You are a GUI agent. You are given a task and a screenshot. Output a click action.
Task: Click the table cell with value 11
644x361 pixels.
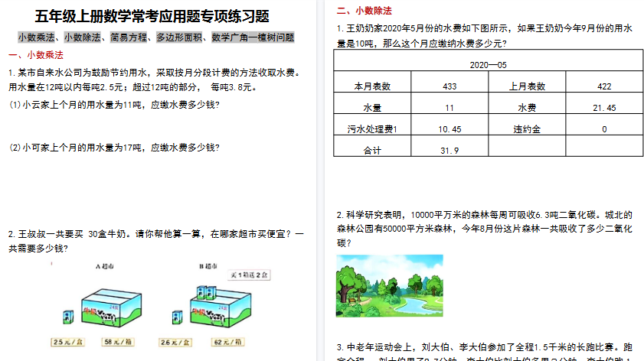[449, 103]
